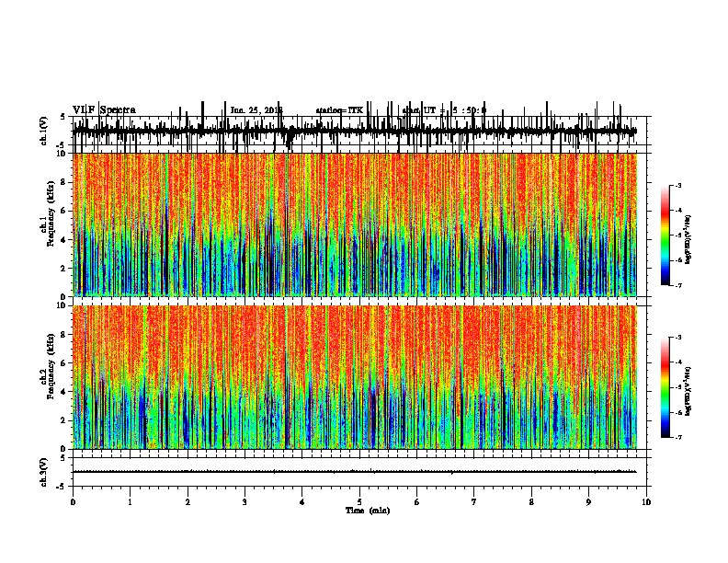Click the "-7" bottom value of ch.2 colorbar

click(677, 437)
